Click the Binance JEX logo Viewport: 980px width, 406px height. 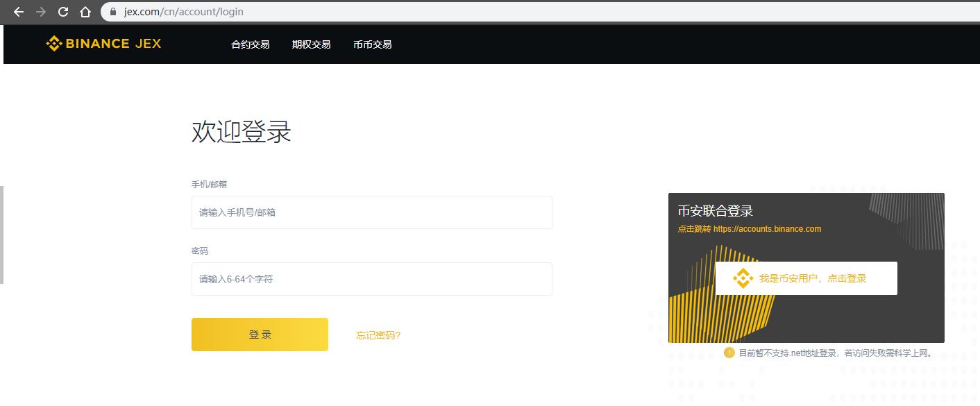pos(103,44)
